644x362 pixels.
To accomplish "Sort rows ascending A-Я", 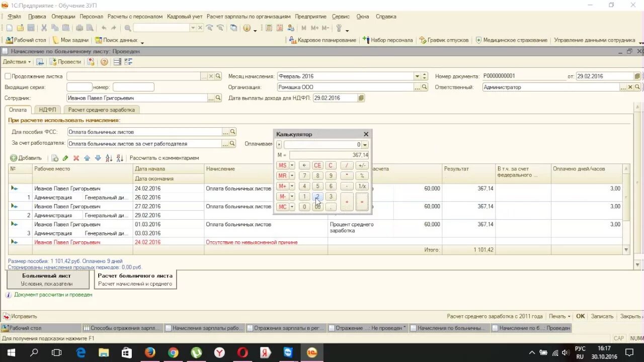I will pos(109,158).
